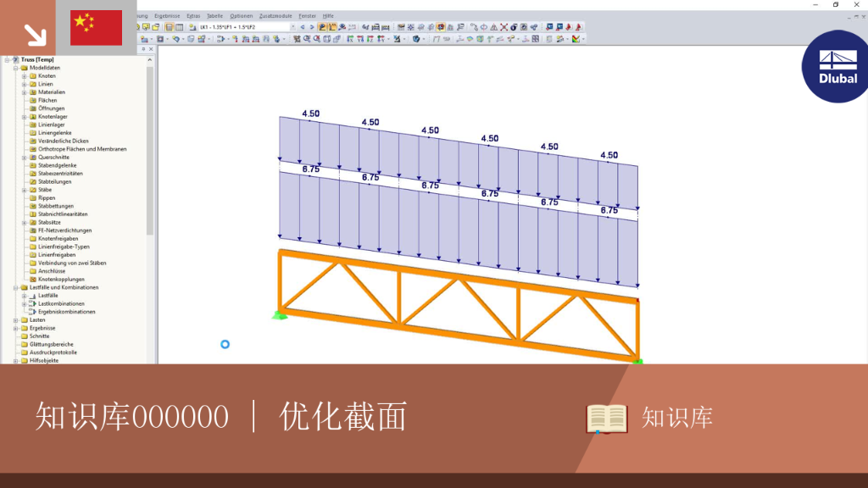Click the open book knowledge base icon
868x488 pixels.
607,419
